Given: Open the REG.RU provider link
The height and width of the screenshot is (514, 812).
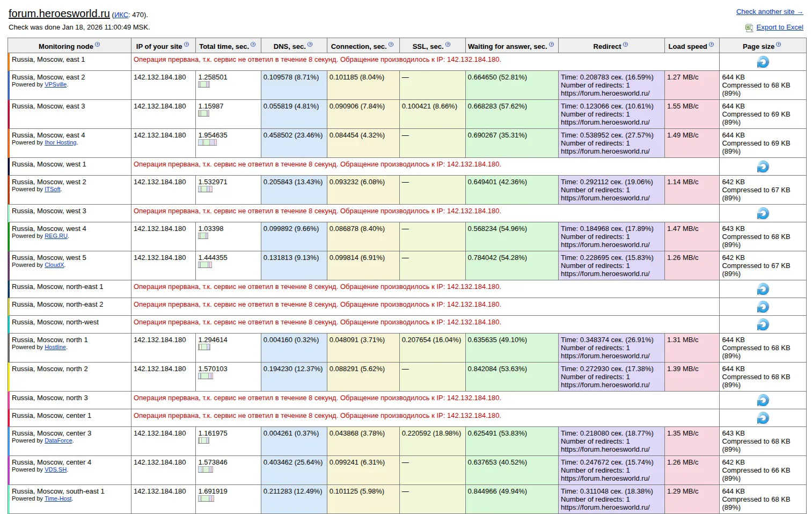Looking at the screenshot, I should pyautogui.click(x=56, y=236).
